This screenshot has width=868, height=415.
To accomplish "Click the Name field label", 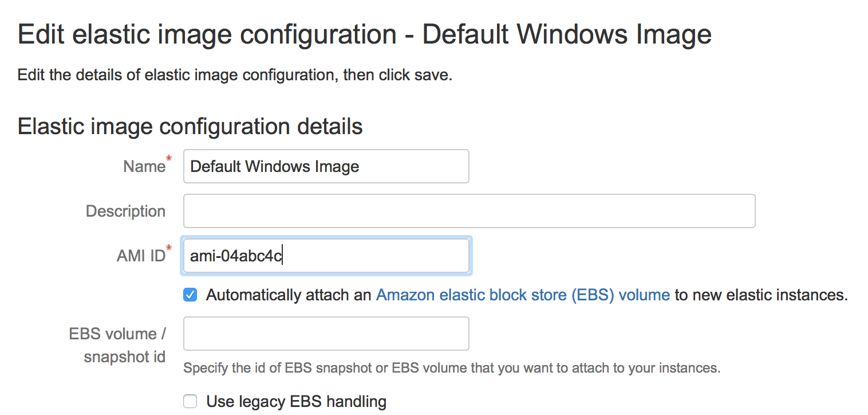I will [x=144, y=166].
